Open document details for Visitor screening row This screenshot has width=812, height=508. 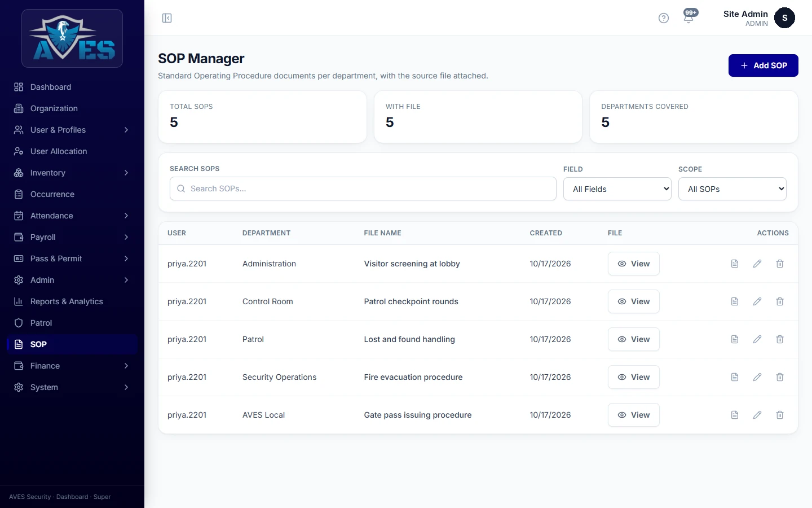click(735, 264)
